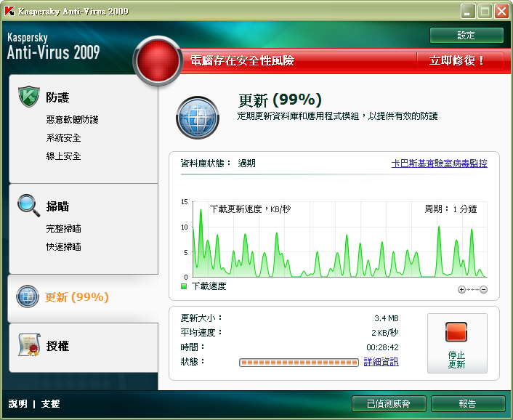513x420 pixels.
Task: Open 卡巴斯基實驗室病毒監控 link
Action: click(440, 163)
